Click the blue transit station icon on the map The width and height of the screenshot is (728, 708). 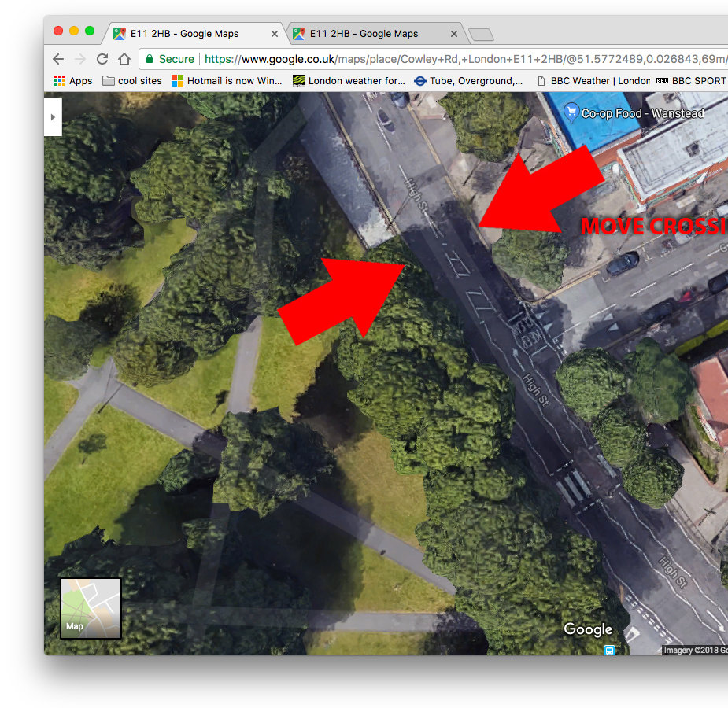(x=610, y=651)
